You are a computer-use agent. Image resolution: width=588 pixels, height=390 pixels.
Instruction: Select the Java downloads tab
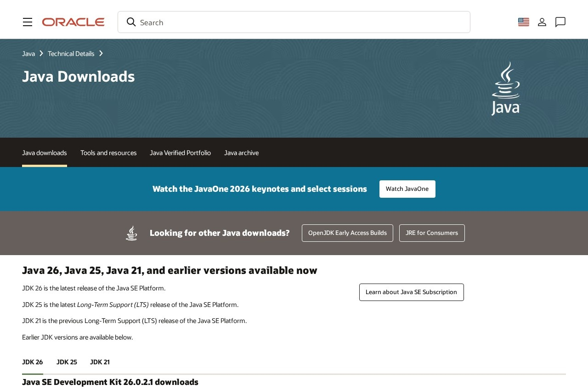pos(45,153)
